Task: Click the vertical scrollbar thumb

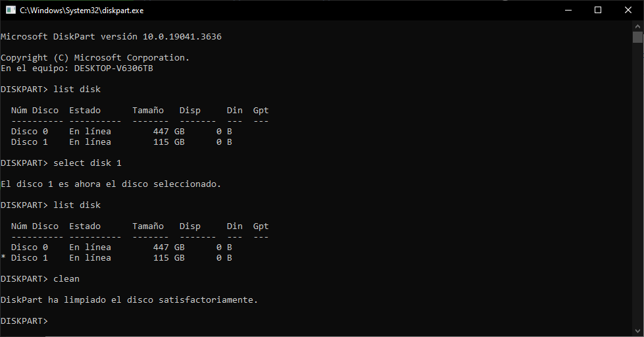Action: 637,37
